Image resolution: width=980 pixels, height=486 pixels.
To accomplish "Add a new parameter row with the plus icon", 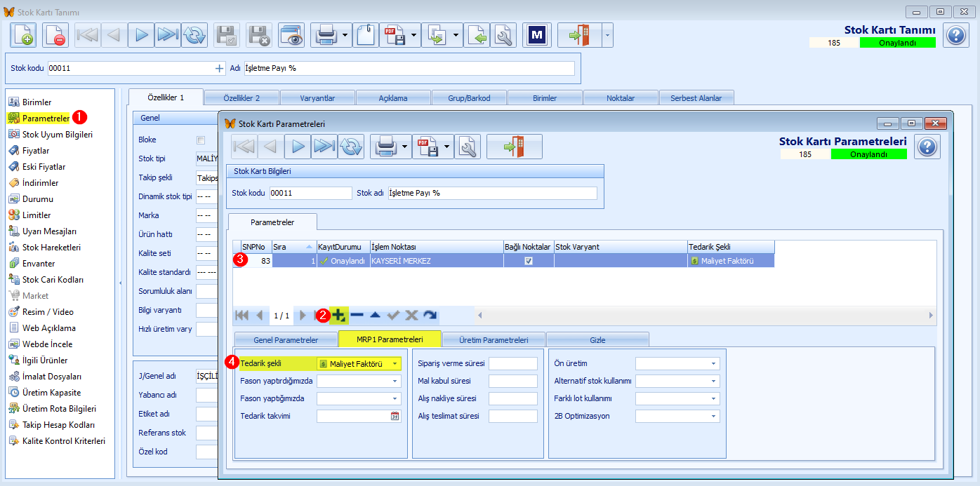I will (x=340, y=316).
